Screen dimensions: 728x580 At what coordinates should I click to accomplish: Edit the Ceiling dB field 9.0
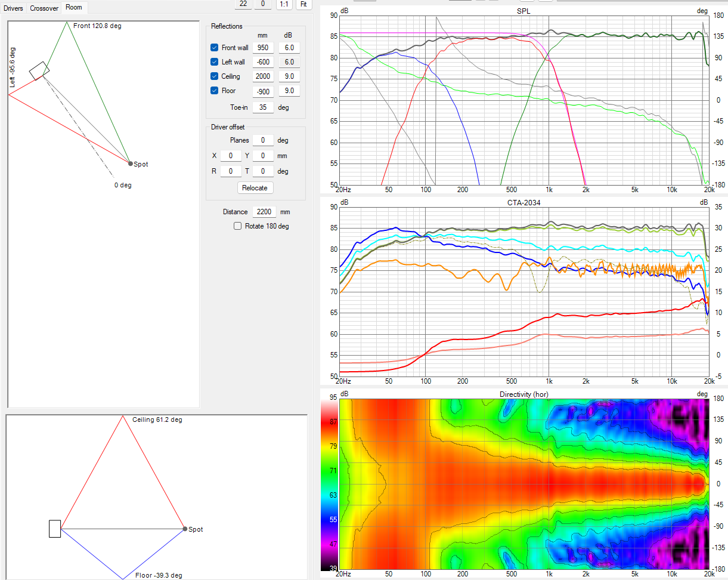pos(289,76)
